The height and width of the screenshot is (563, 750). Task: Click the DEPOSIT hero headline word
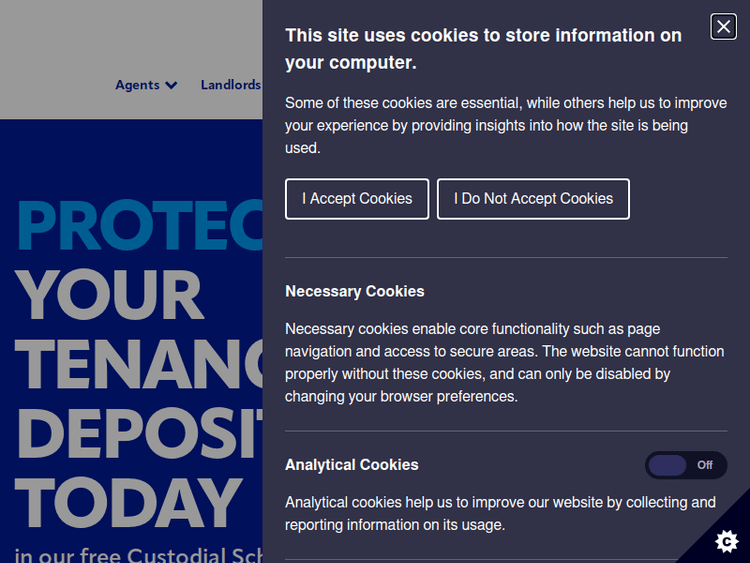point(140,433)
